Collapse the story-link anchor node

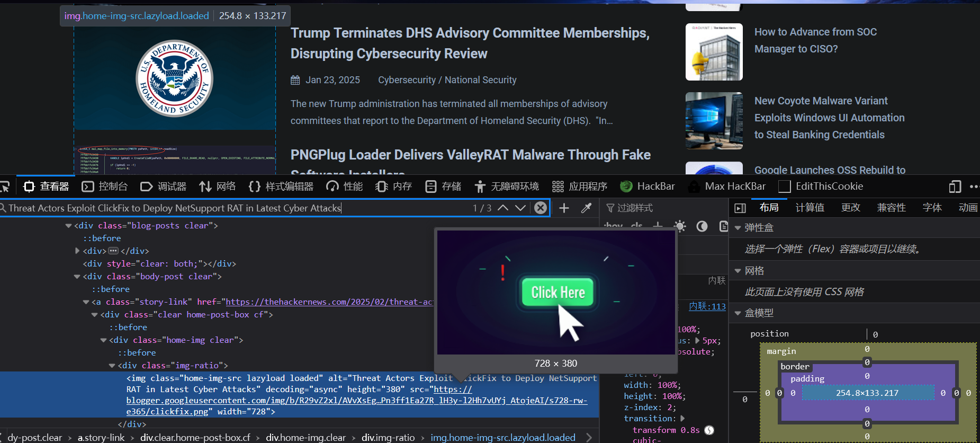86,302
